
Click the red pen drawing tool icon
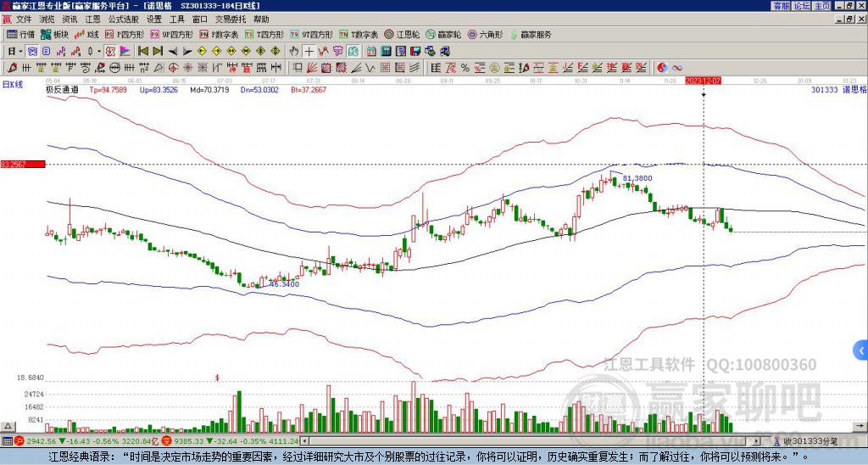[x=12, y=68]
